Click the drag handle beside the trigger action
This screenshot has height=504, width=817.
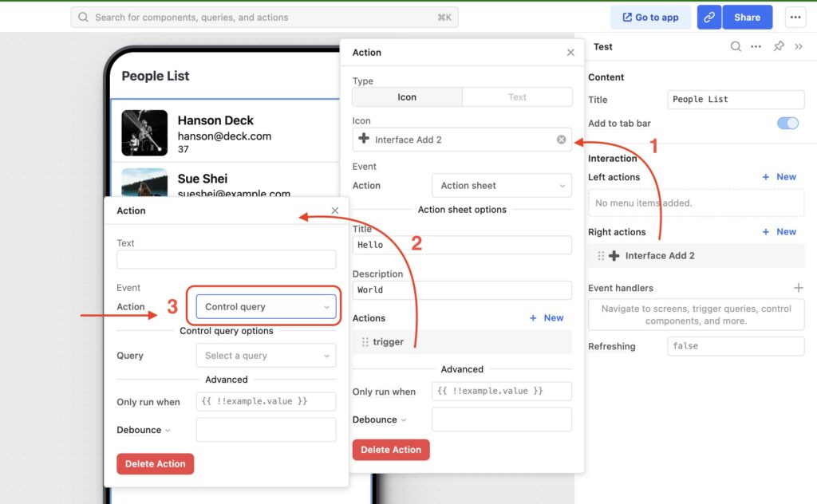[x=364, y=341]
